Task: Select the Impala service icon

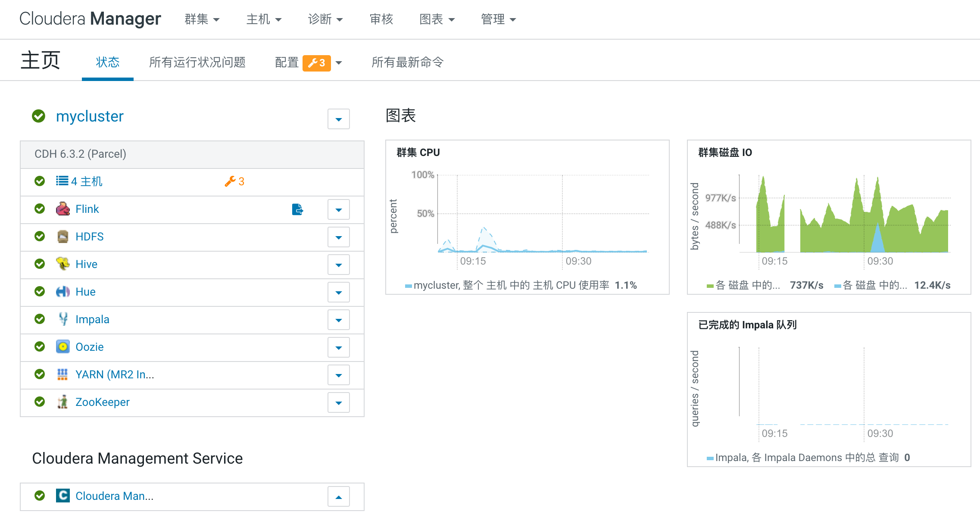Action: pos(63,319)
